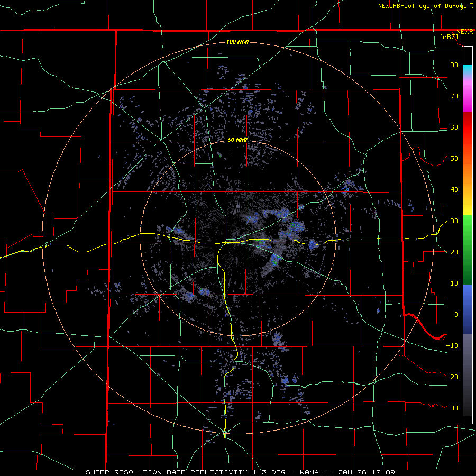This screenshot has height=476, width=476.
Task: Click the 100 NMI range ring label
Action: pos(237,42)
